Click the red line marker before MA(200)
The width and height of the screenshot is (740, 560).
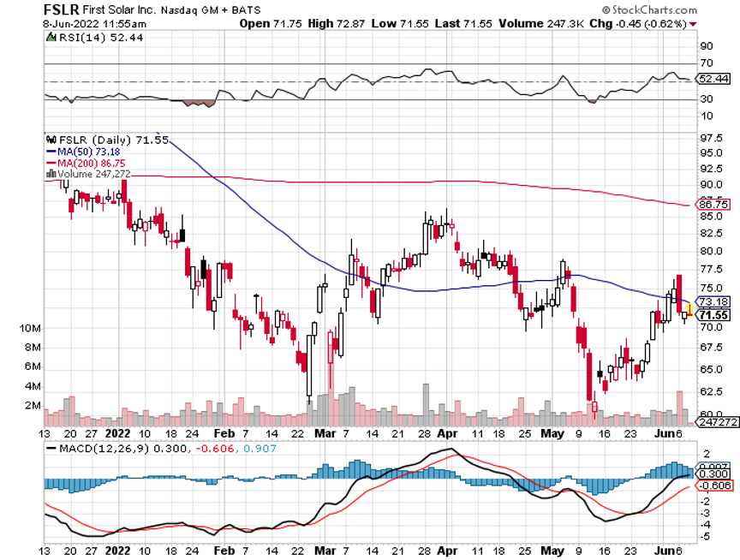click(51, 164)
